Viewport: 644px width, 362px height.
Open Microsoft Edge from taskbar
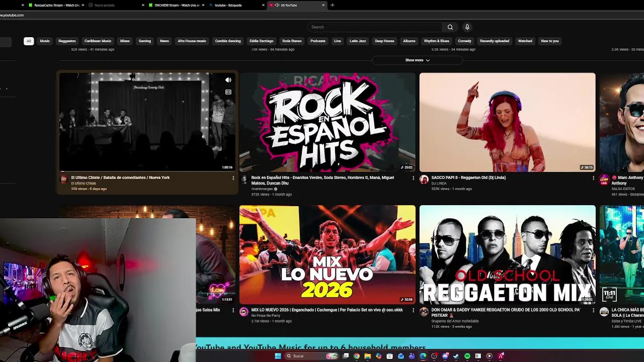(x=423, y=356)
